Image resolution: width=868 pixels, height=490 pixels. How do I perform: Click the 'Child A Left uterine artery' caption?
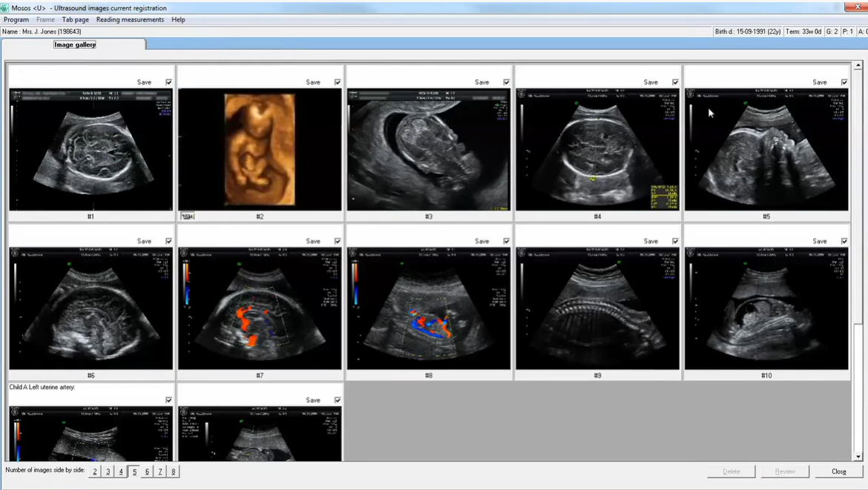(42, 387)
